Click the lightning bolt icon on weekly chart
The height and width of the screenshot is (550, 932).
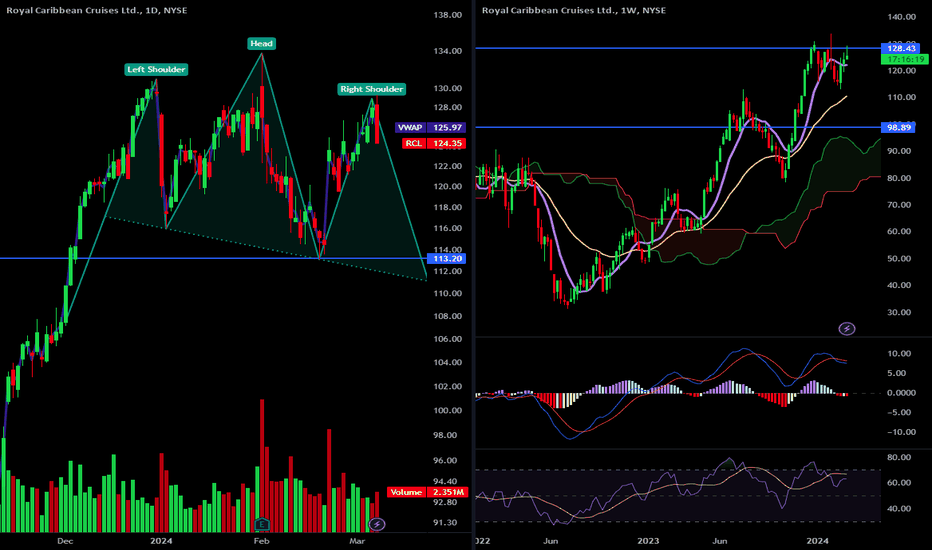(847, 328)
